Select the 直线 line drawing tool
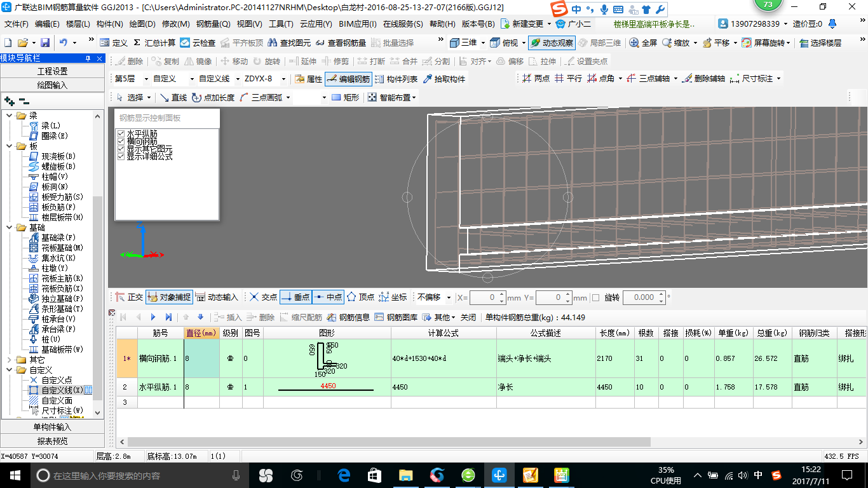Image resolution: width=868 pixels, height=488 pixels. 173,97
